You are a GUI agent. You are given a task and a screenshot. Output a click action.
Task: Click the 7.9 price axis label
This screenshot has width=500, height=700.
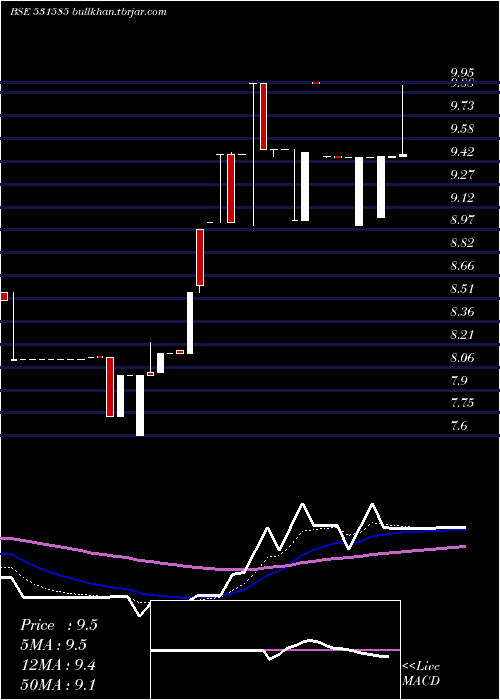pyautogui.click(x=459, y=381)
